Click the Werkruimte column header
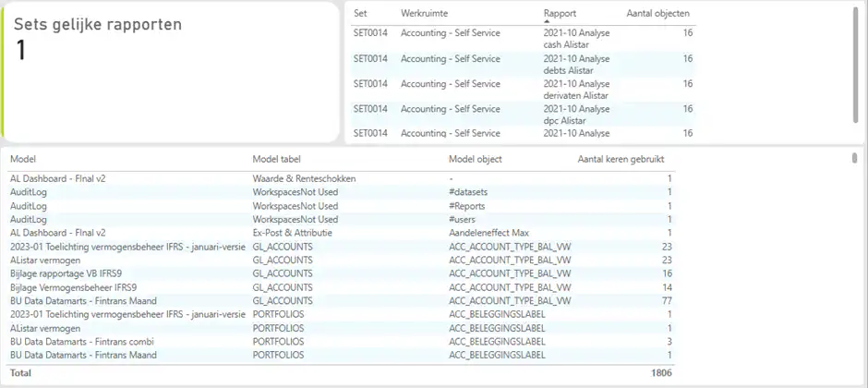This screenshot has width=868, height=388. pyautogui.click(x=424, y=14)
